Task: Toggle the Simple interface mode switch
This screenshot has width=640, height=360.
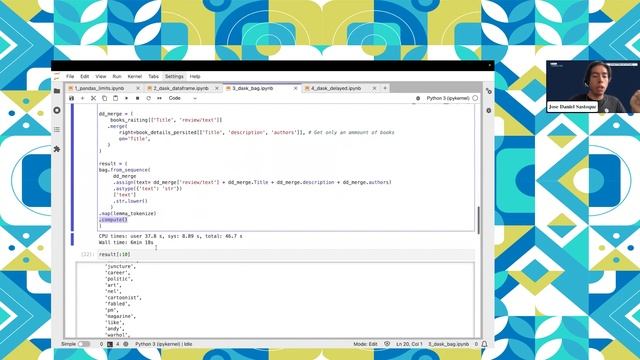Action: (x=84, y=344)
